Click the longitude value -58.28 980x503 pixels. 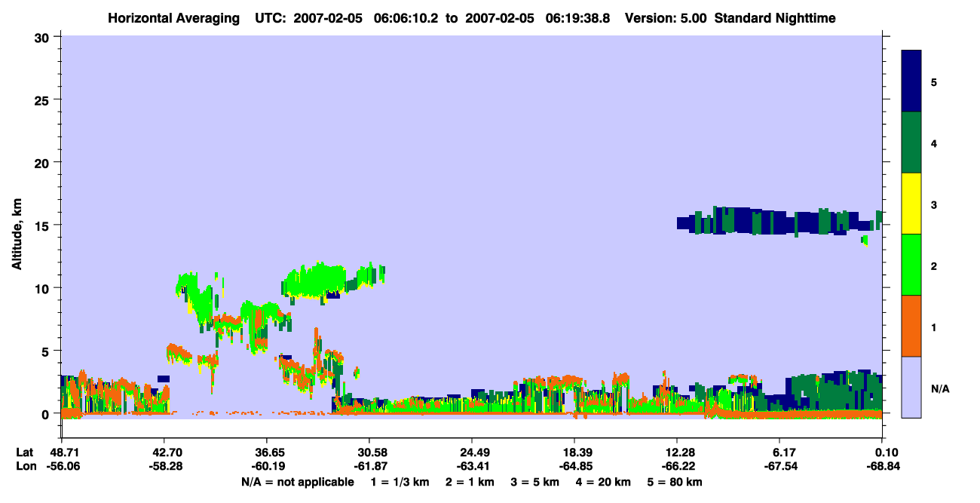(164, 467)
